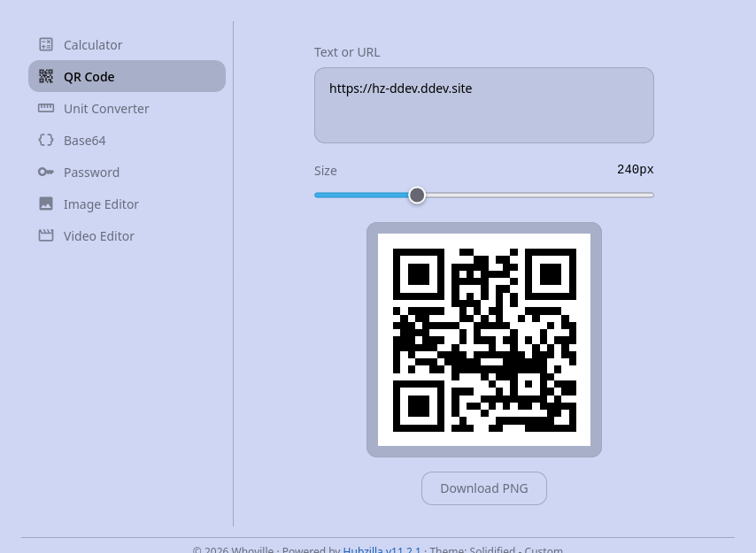Screen dimensions: 756x553
Task: Switch to Unit Converter
Action: click(127, 108)
